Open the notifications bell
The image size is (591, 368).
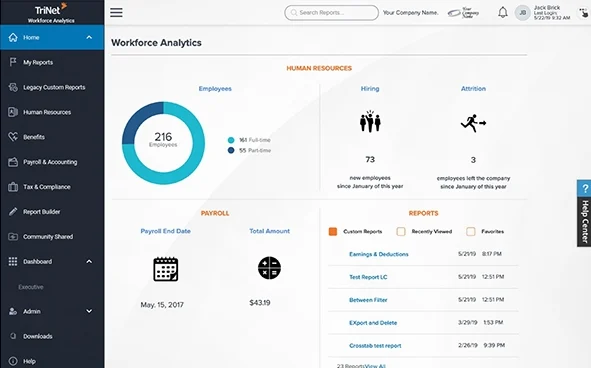[x=502, y=12]
